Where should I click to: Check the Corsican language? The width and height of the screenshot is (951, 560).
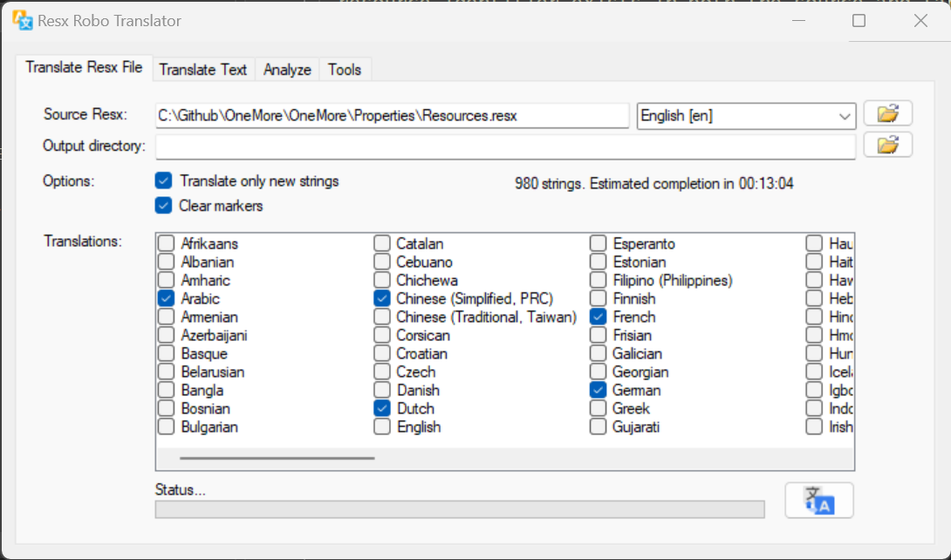[x=382, y=335]
